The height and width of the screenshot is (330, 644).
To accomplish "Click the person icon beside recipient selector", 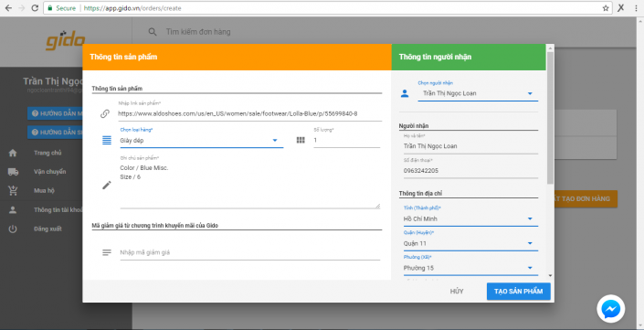I will tap(405, 94).
